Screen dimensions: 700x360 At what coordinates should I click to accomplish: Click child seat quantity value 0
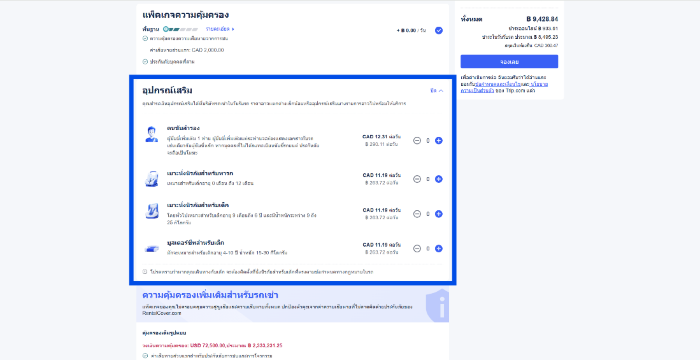(x=428, y=214)
